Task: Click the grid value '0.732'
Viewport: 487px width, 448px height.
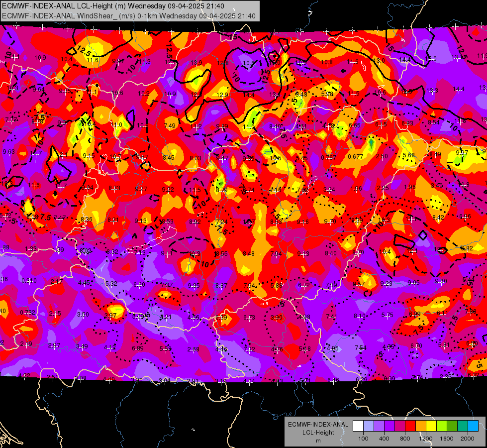Action: point(28,313)
